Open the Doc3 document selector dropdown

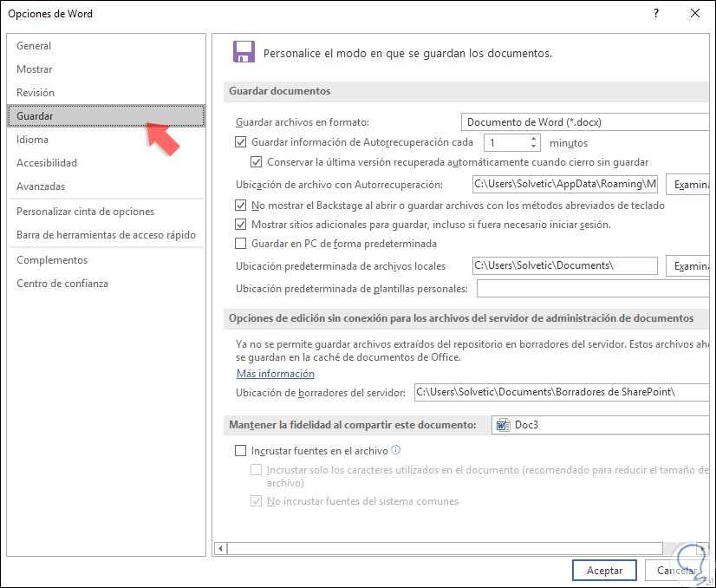coord(601,425)
